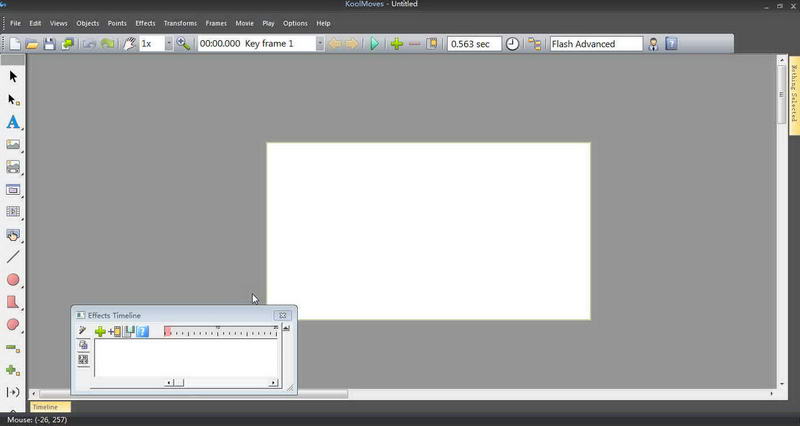Screen dimensions: 800x426
Task: Select the hand button tool
Action: coord(13,235)
